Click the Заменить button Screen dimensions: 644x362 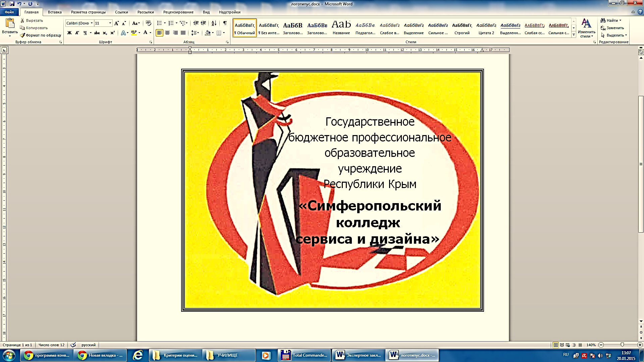click(x=612, y=28)
